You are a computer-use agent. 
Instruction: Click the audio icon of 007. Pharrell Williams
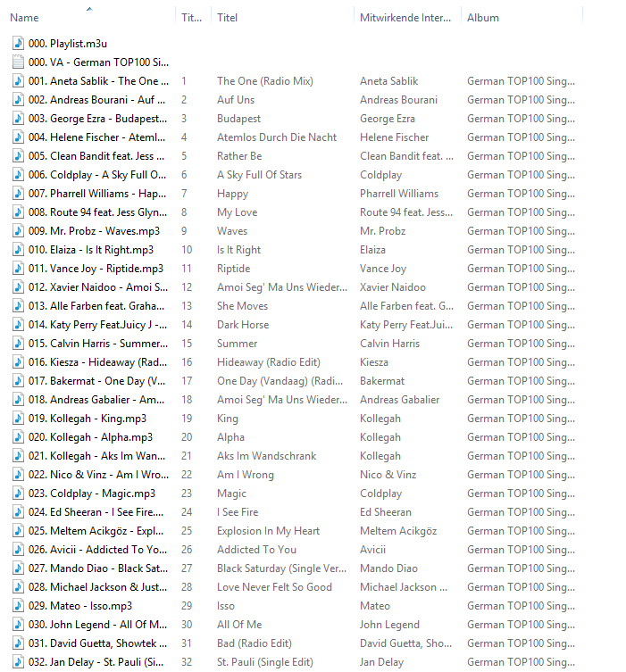tap(18, 194)
